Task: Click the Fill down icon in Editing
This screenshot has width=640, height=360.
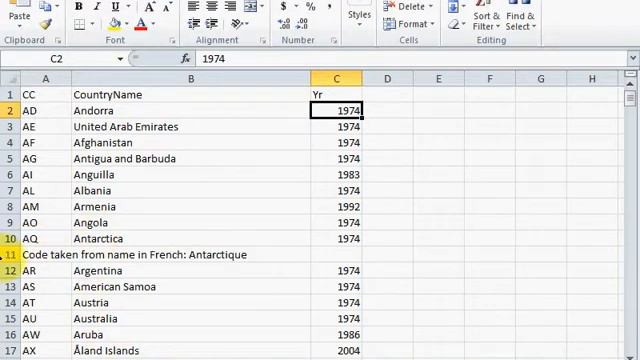Action: pyautogui.click(x=453, y=7)
